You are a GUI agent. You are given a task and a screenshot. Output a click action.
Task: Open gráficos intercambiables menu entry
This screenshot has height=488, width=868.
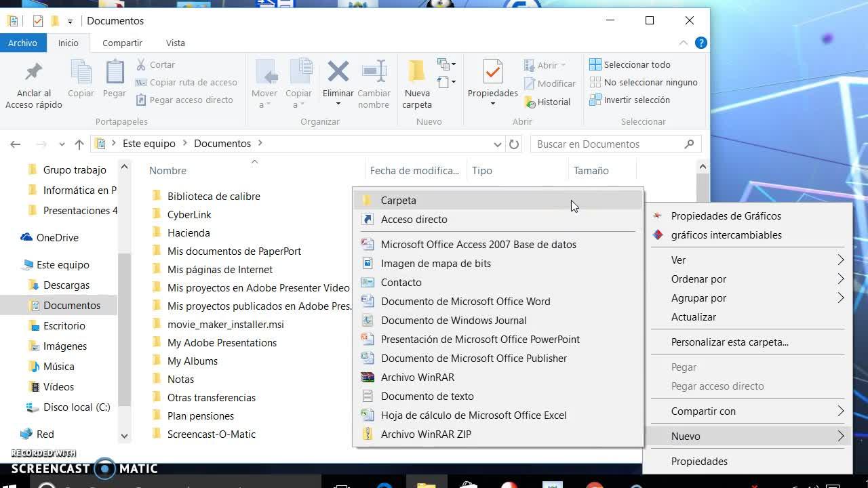pyautogui.click(x=749, y=235)
